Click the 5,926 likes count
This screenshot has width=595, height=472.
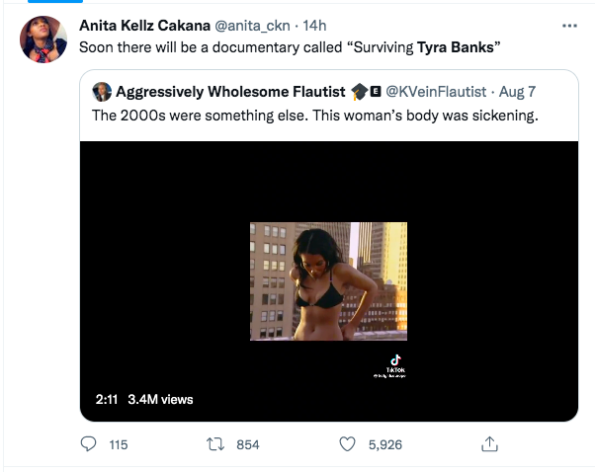coord(385,444)
